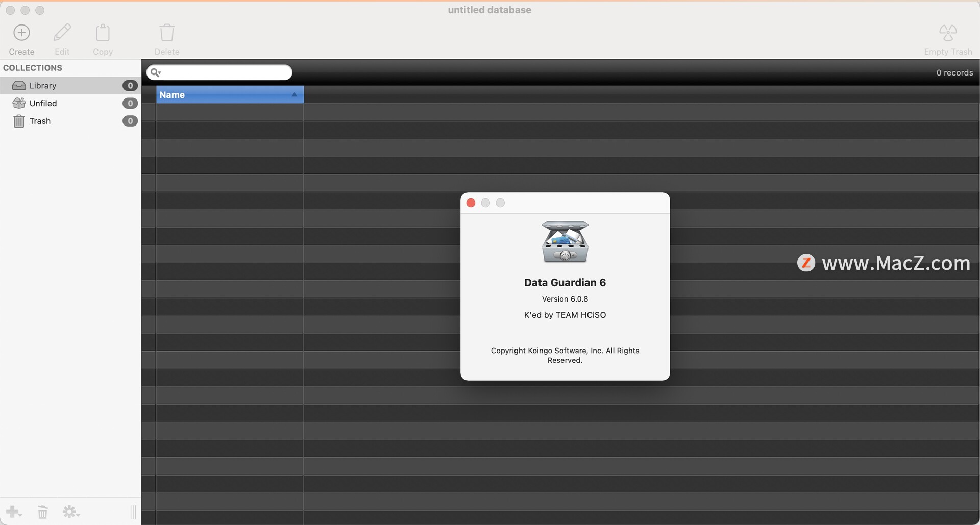Click the "untitled database" window title

pos(489,10)
